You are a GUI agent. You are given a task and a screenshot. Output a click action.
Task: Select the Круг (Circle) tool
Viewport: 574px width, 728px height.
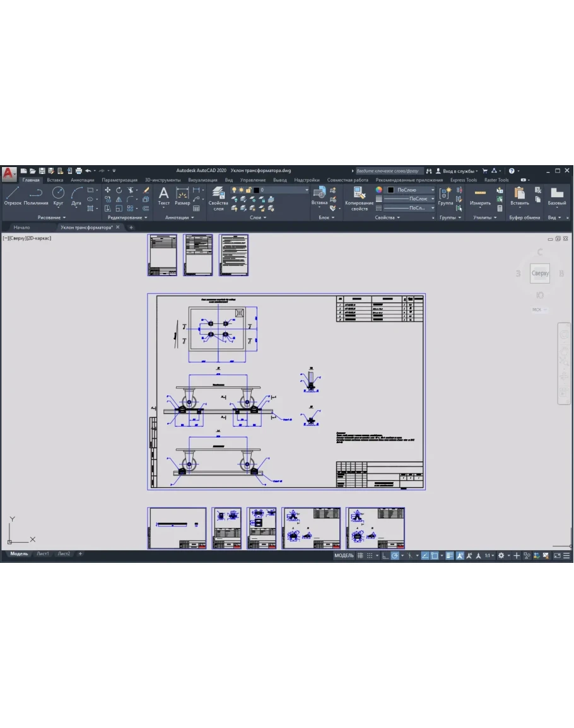point(58,195)
